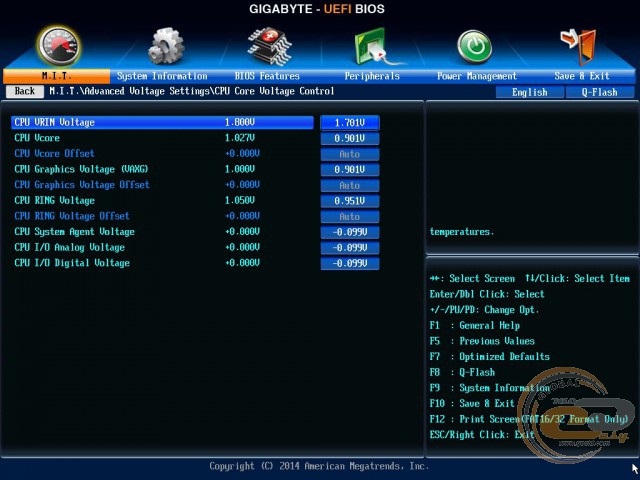Select the CPU RING Voltage Offset row
This screenshot has height=480, width=640.
coord(162,216)
